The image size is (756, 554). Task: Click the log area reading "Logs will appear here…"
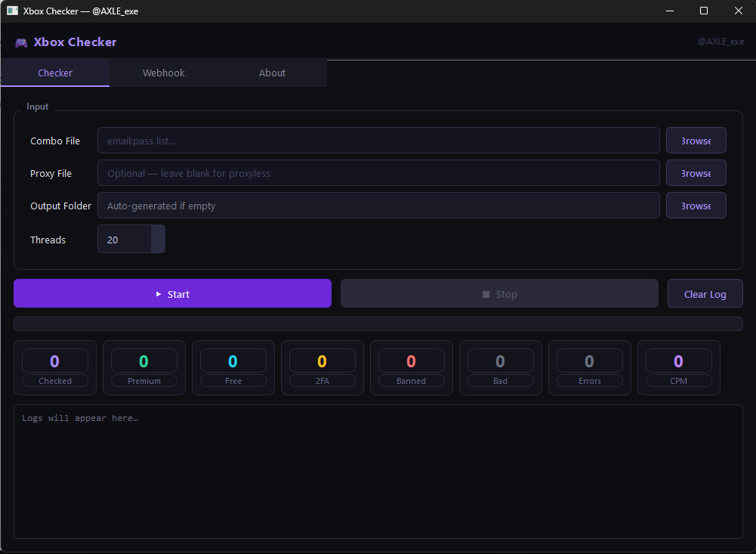coord(378,472)
